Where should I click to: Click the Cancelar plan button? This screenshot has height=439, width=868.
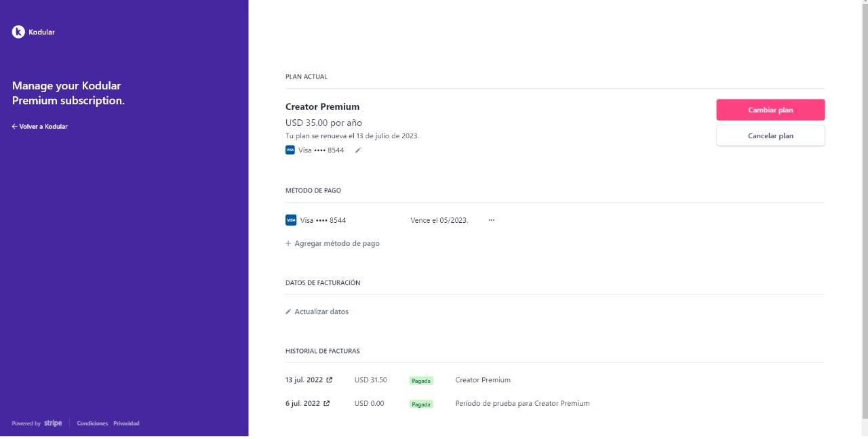(x=770, y=135)
